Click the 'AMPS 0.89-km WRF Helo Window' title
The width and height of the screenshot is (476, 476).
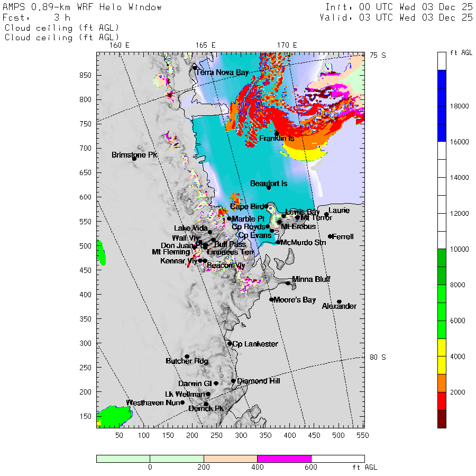82,7
